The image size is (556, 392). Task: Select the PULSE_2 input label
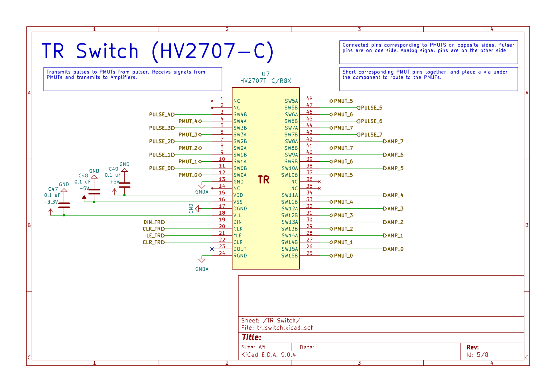(x=162, y=141)
